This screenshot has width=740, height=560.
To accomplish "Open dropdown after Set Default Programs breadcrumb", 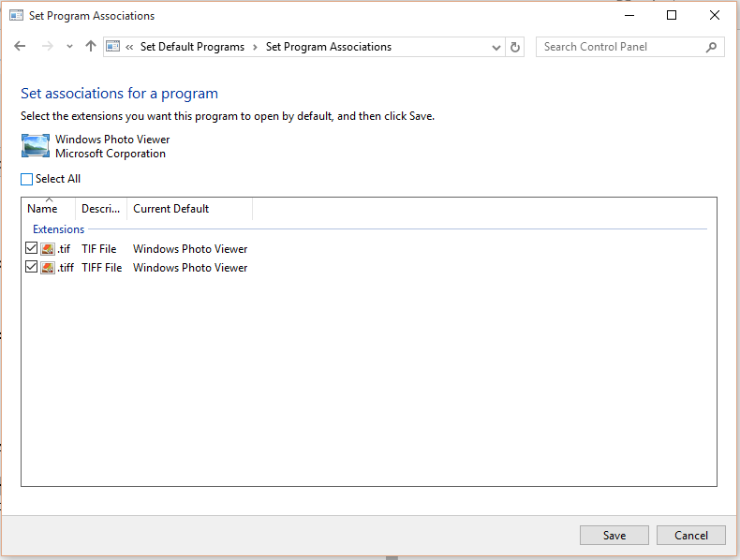I will 255,47.
